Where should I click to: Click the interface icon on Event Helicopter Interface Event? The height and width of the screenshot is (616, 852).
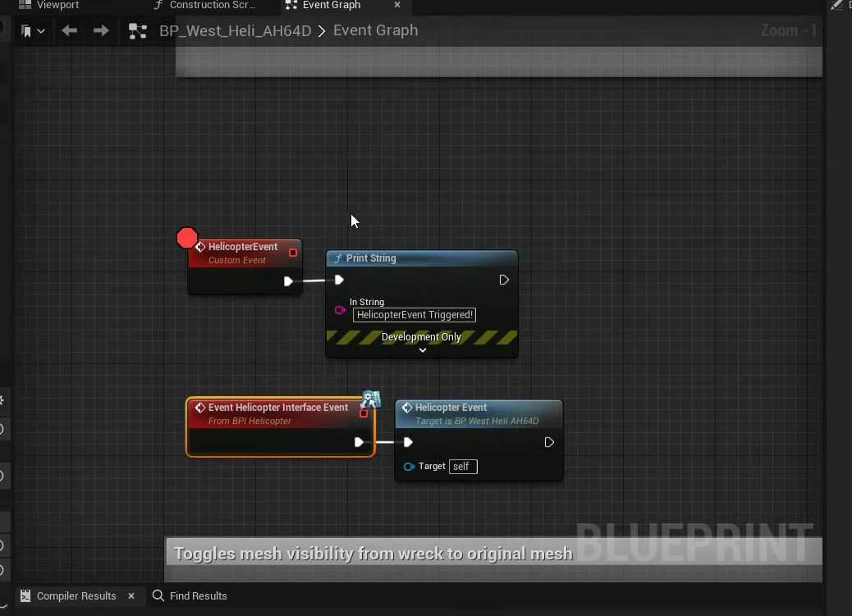tap(371, 399)
